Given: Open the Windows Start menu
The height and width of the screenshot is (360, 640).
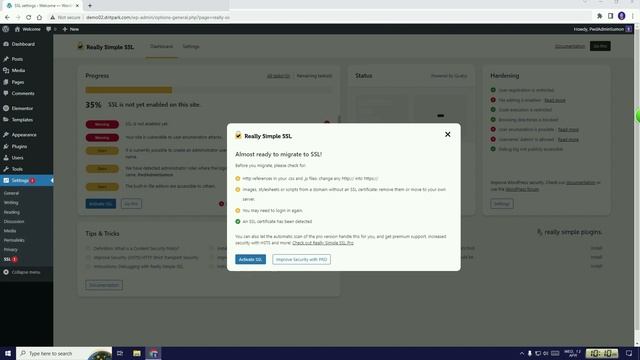Looking at the screenshot, I should pyautogui.click(x=8, y=353).
